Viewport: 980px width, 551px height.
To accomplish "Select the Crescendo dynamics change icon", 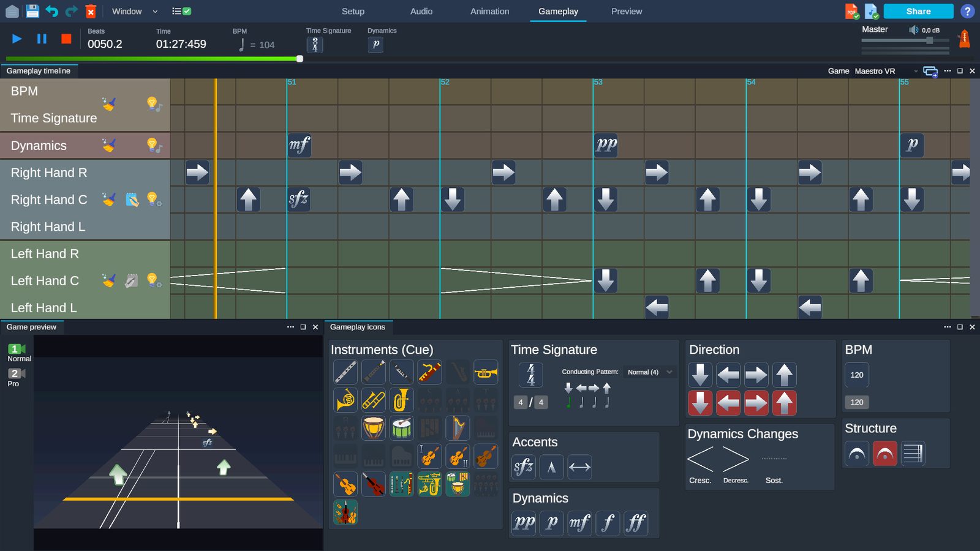I will 700,459.
